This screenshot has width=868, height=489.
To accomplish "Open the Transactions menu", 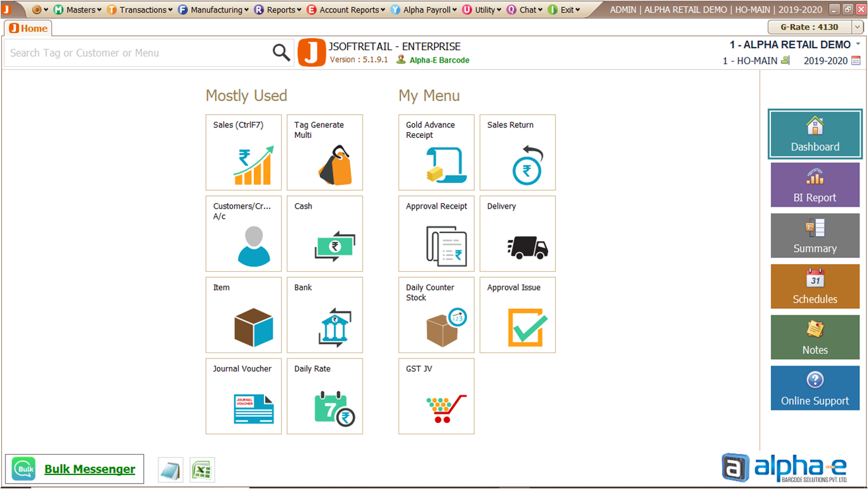I will [139, 10].
